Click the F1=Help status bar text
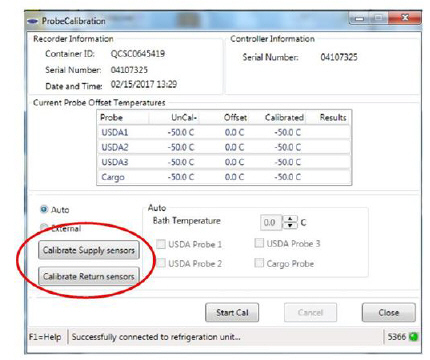The image size is (430, 360). (x=45, y=337)
